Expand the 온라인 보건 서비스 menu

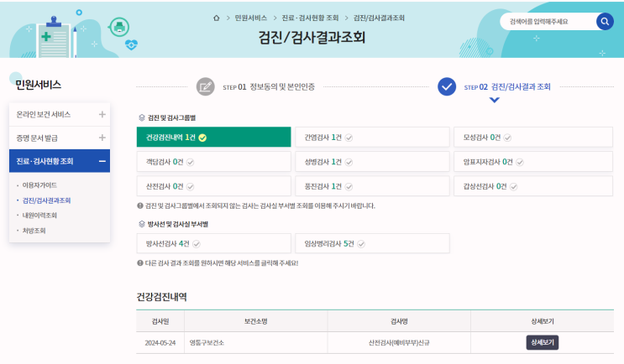(x=60, y=114)
